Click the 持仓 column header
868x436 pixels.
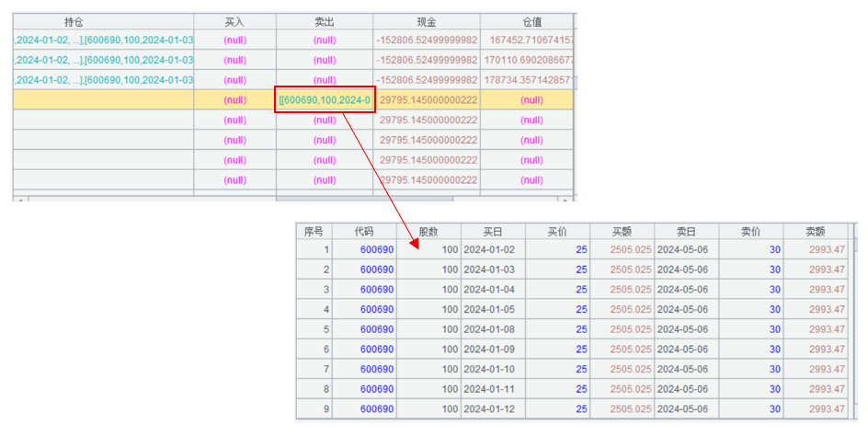pos(102,21)
